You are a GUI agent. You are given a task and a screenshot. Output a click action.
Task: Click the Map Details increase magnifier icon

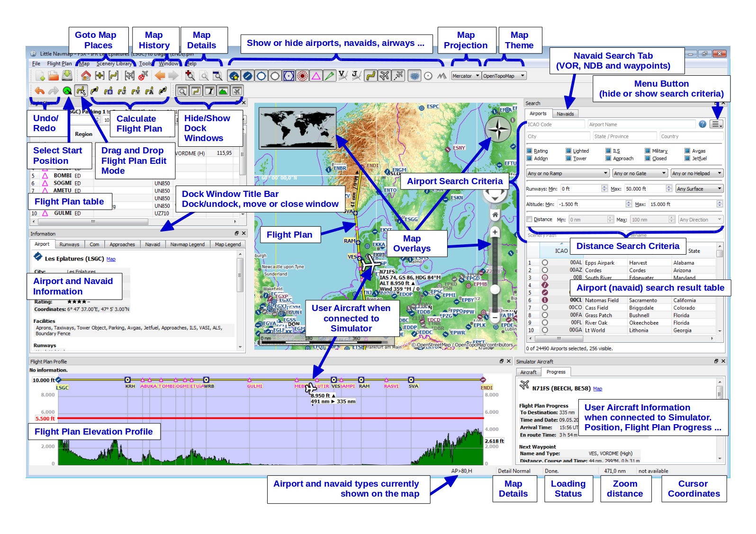tap(190, 76)
